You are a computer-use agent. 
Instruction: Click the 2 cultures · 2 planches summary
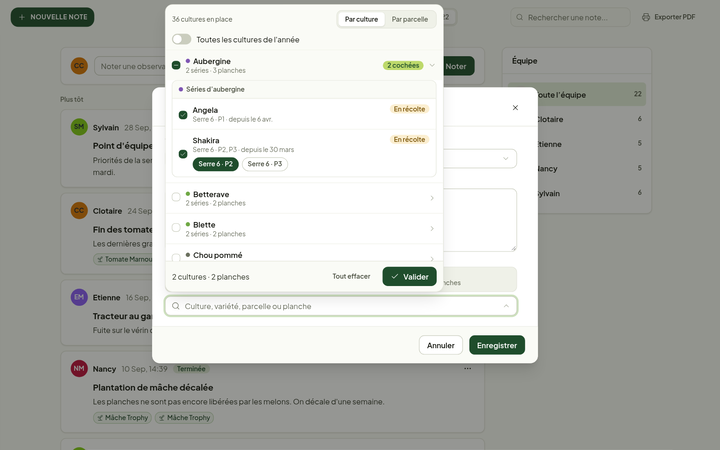click(x=211, y=277)
